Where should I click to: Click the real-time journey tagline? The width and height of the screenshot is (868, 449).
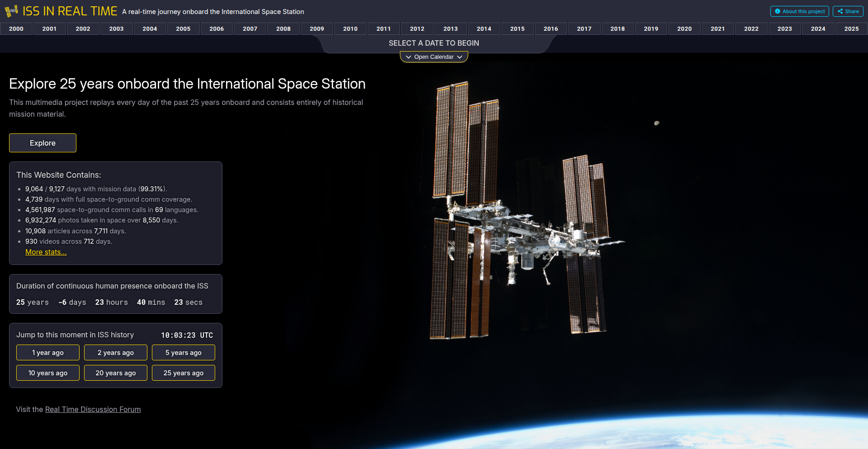[x=213, y=12]
